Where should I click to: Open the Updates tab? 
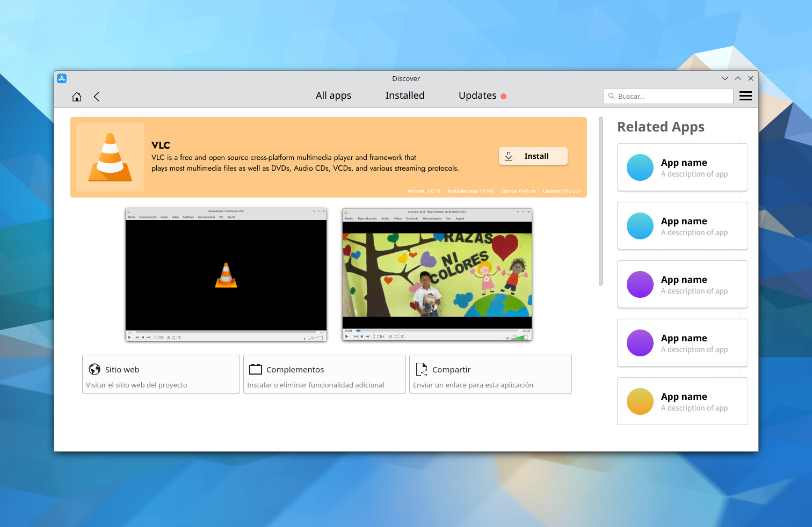point(477,96)
